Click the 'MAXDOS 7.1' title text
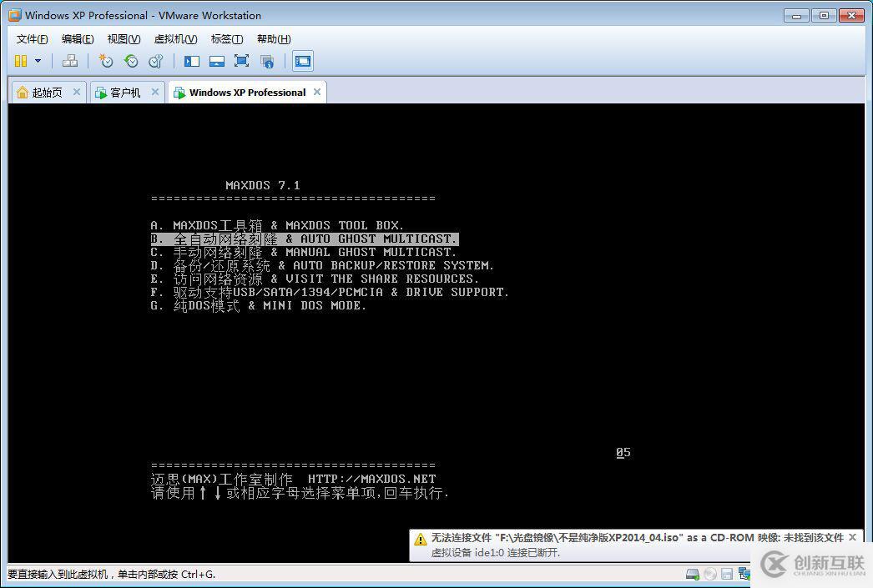 [x=263, y=185]
